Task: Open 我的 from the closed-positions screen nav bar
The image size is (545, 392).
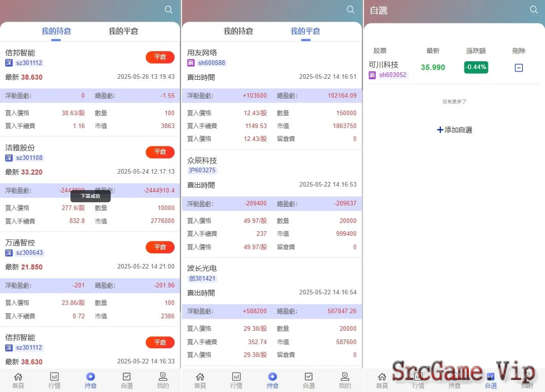Action: pos(345,380)
